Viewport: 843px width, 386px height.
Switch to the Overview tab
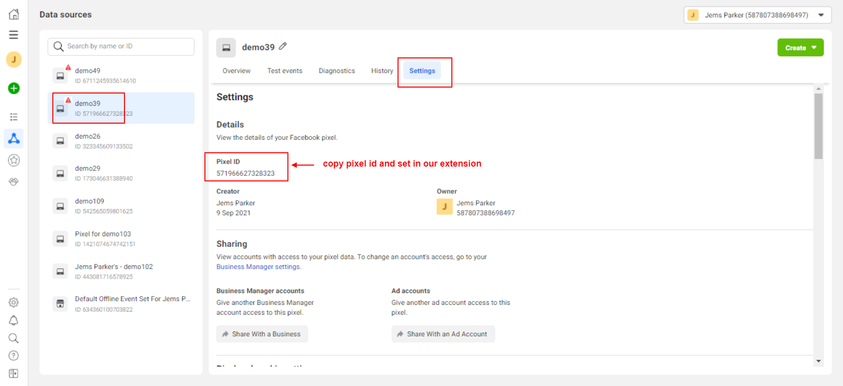click(237, 71)
